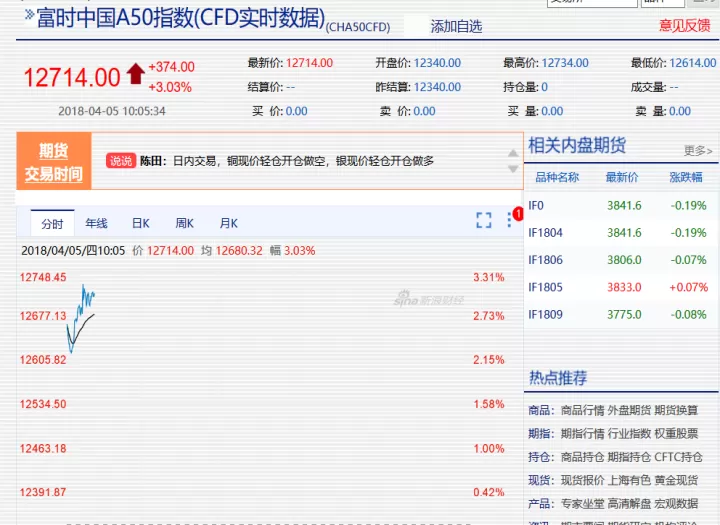Click 更多> in related futures panel
The image size is (720, 525).
[698, 150]
